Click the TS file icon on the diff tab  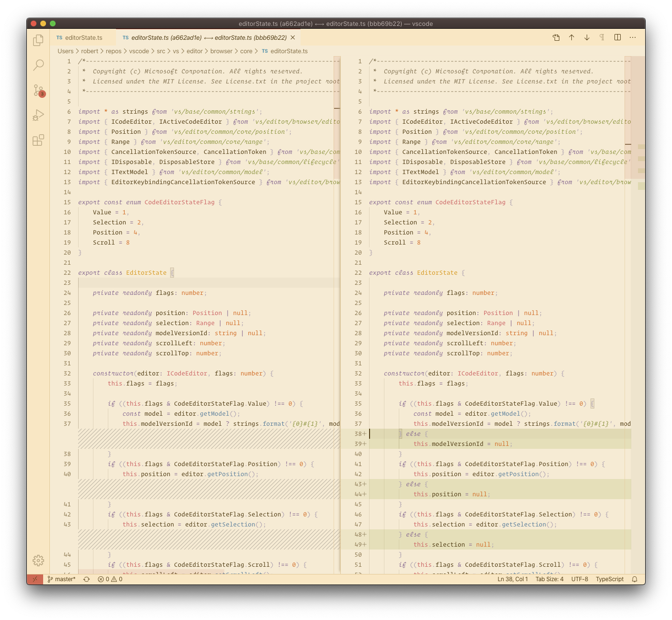coord(126,37)
